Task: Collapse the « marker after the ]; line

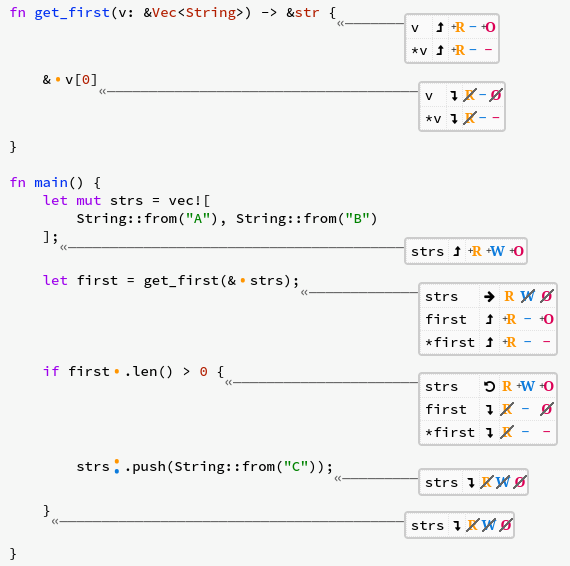Action: click(x=64, y=248)
